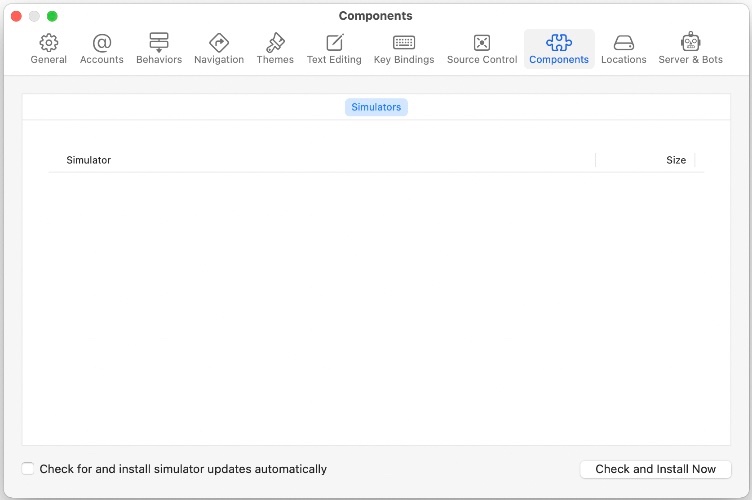This screenshot has width=752, height=500.
Task: Open the Locations drive icon
Action: (623, 43)
